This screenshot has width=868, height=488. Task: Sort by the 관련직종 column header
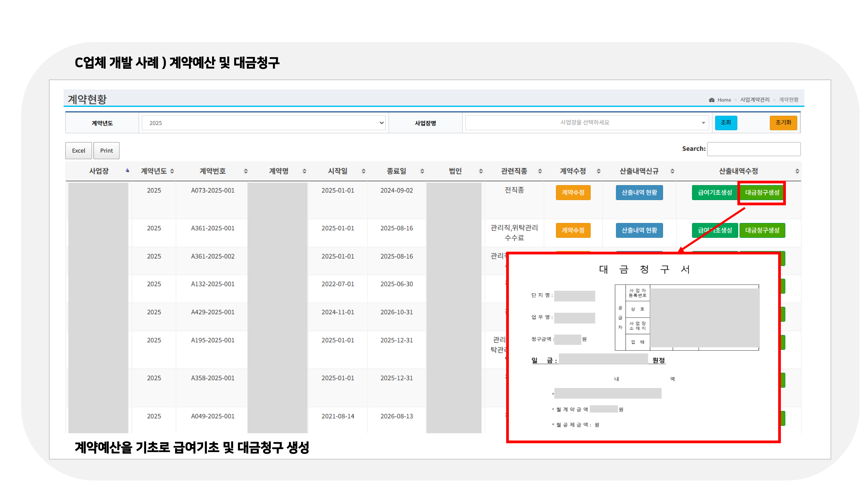(514, 171)
